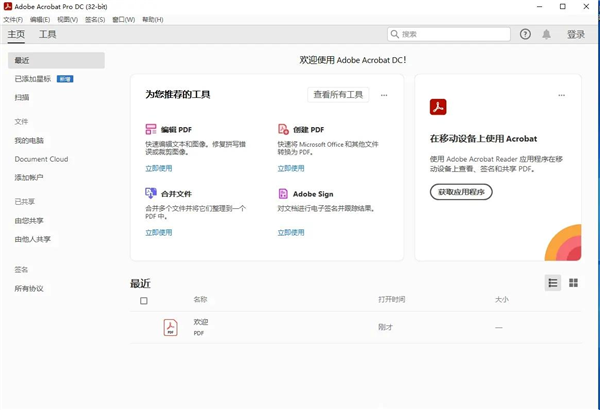Click the 欢迎 PDF file icon
600x410 pixels.
171,327
